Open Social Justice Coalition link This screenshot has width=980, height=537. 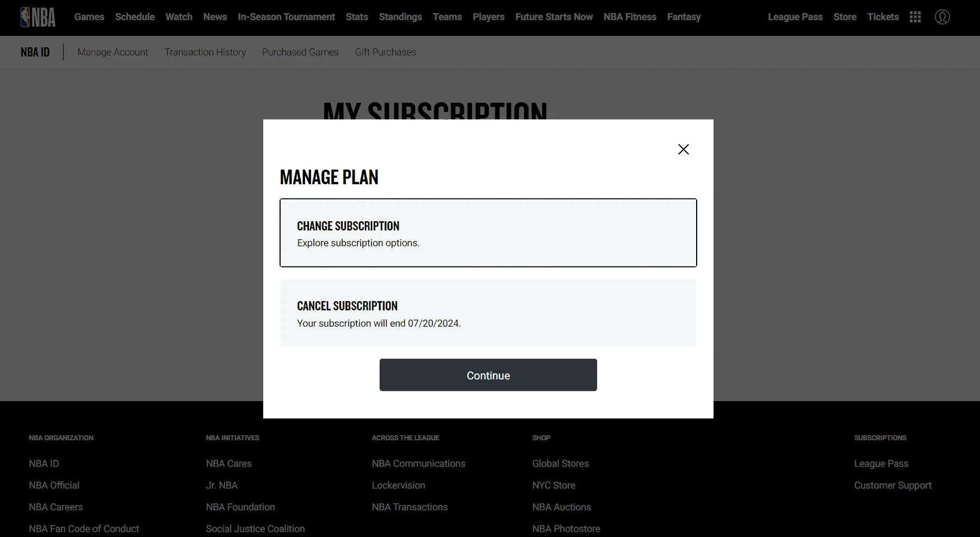[x=255, y=529]
